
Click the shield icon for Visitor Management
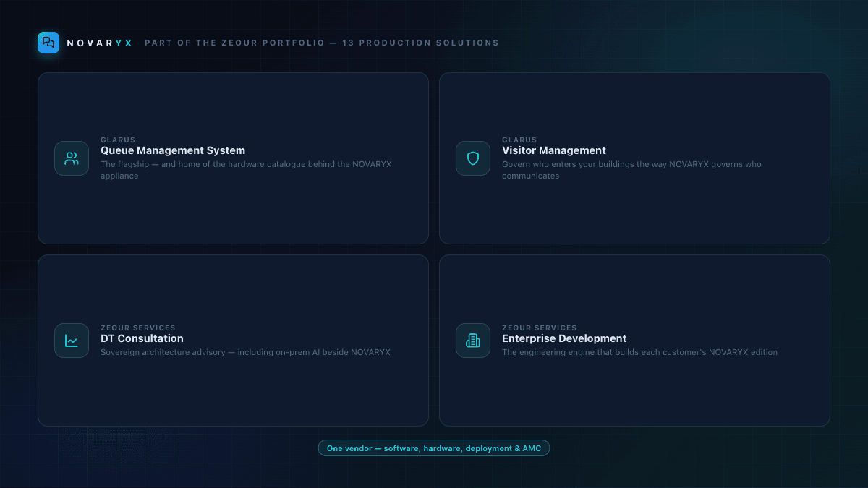tap(473, 158)
